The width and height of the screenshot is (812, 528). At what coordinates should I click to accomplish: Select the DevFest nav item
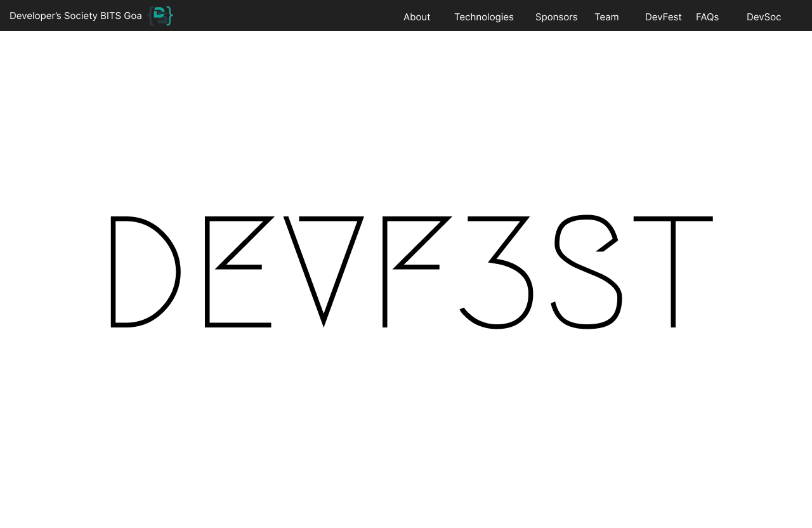coord(664,17)
